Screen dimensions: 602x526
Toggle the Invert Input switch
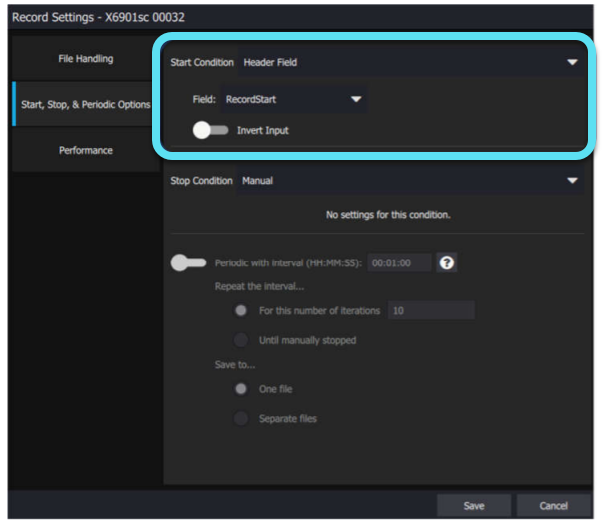[x=211, y=130]
